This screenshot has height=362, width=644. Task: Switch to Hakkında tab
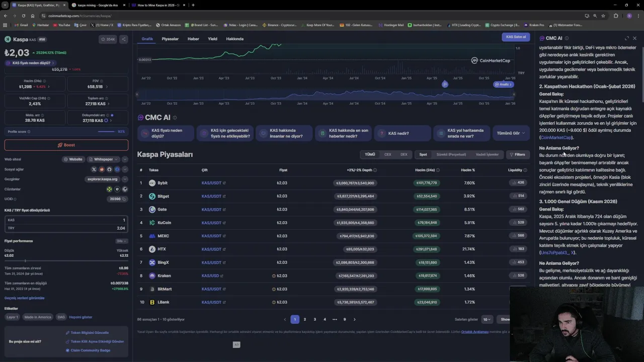pos(234,39)
